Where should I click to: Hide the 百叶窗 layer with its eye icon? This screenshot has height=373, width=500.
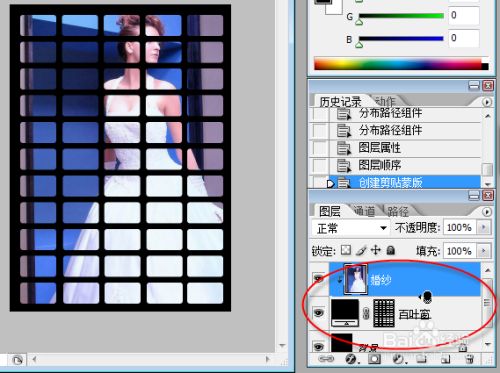[x=319, y=313]
